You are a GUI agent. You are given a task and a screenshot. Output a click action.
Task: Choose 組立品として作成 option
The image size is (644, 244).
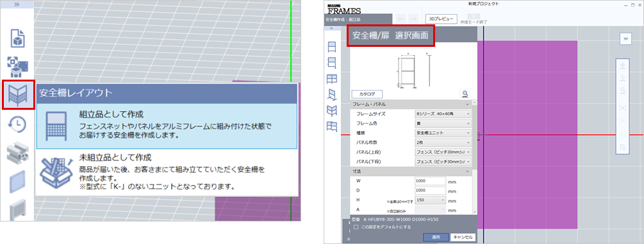(167, 126)
